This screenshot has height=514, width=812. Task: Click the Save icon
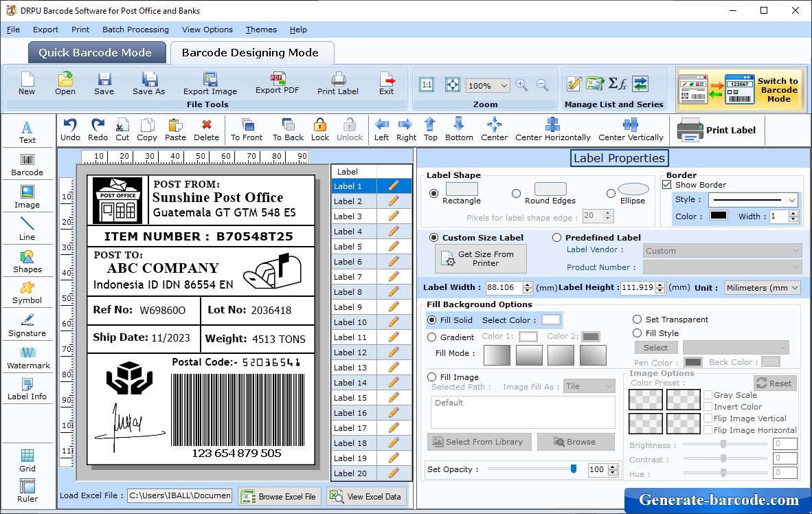[x=104, y=83]
